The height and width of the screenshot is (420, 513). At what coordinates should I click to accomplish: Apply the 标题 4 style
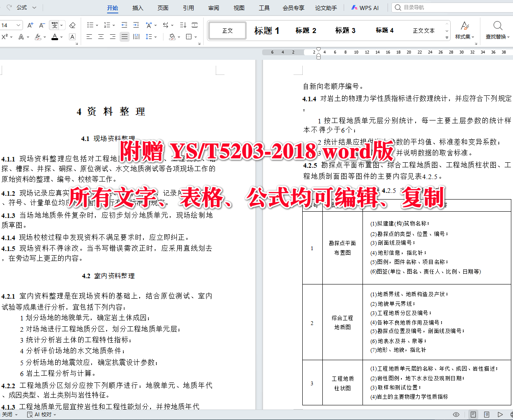pyautogui.click(x=384, y=31)
